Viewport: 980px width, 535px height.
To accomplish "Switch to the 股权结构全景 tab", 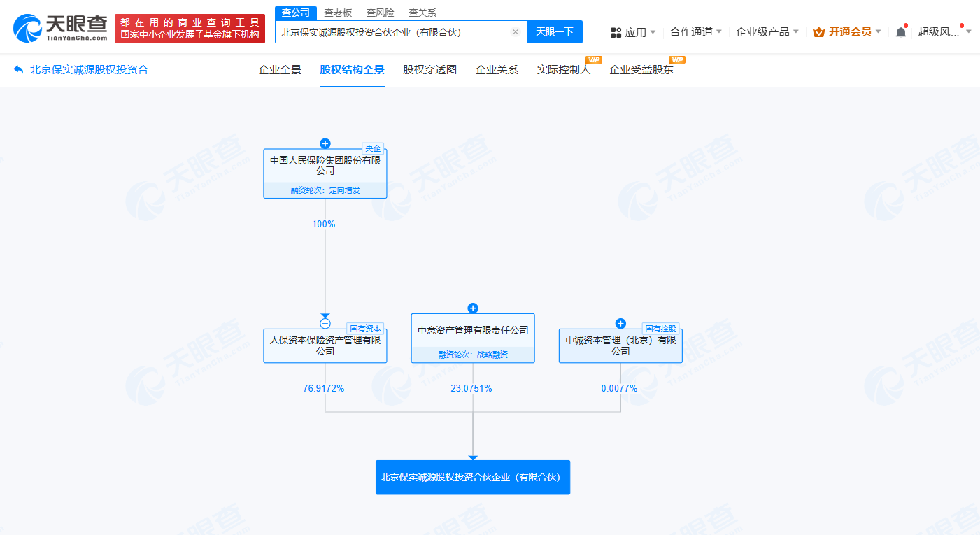I will point(353,70).
